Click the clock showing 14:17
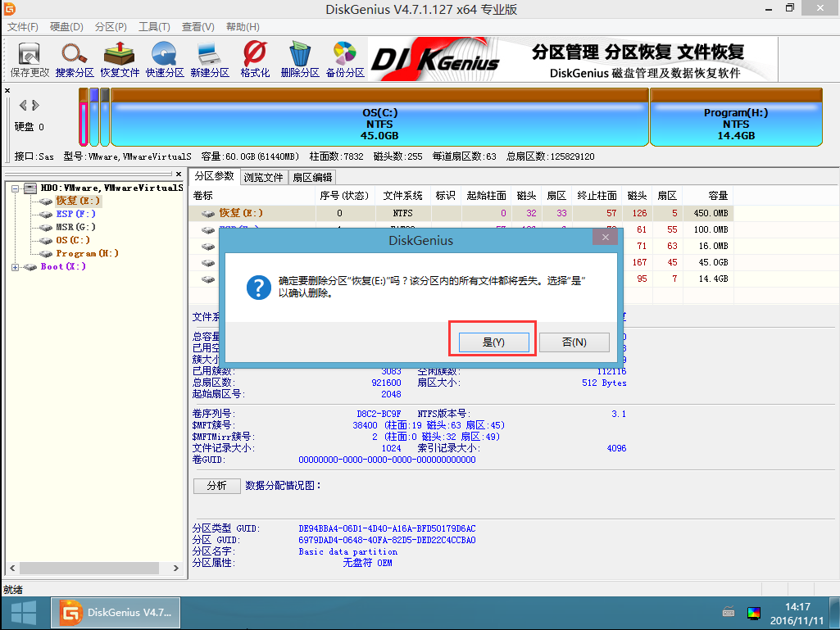Screen dimensions: 840x630 tap(797, 607)
